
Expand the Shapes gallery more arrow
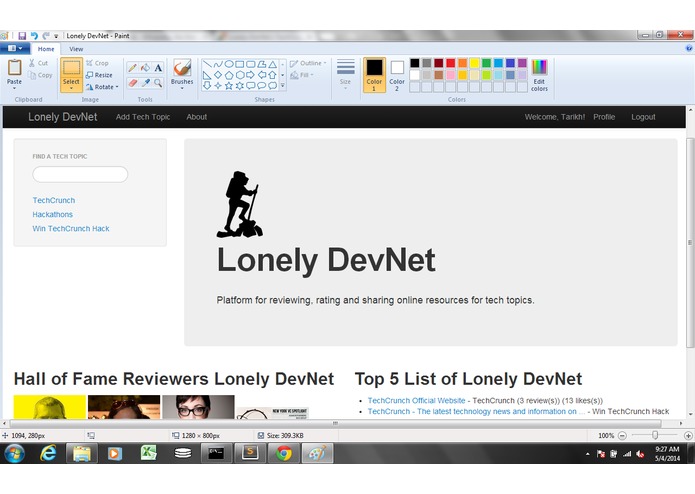pyautogui.click(x=283, y=86)
